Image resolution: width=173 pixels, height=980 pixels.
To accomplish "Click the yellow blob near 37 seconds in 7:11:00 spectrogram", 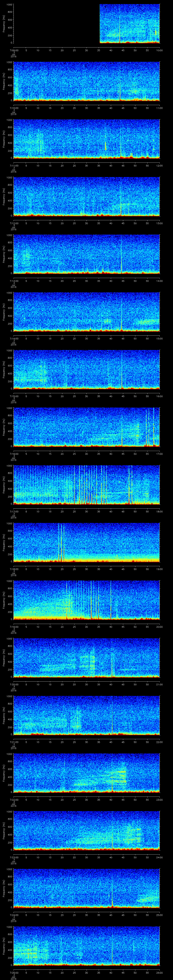I will pos(105,146).
